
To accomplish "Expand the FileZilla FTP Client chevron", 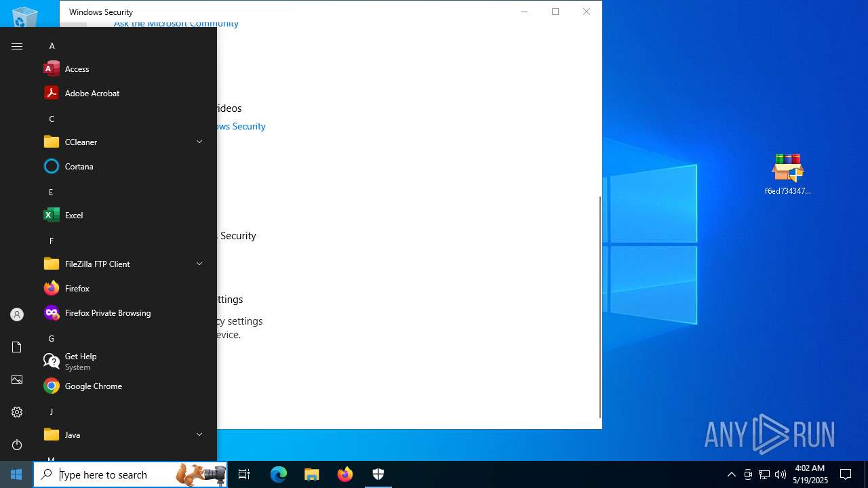I will tap(199, 264).
